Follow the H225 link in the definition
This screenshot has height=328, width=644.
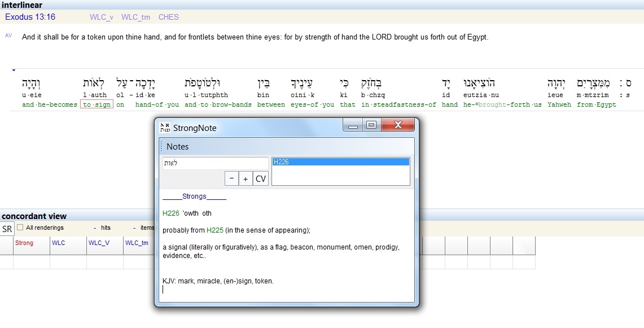point(214,230)
